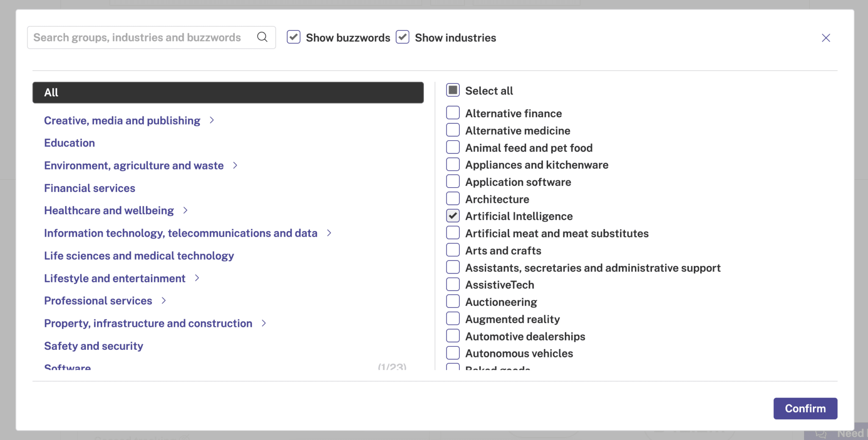Image resolution: width=868 pixels, height=440 pixels.
Task: Open the Financial services group
Action: click(x=90, y=188)
